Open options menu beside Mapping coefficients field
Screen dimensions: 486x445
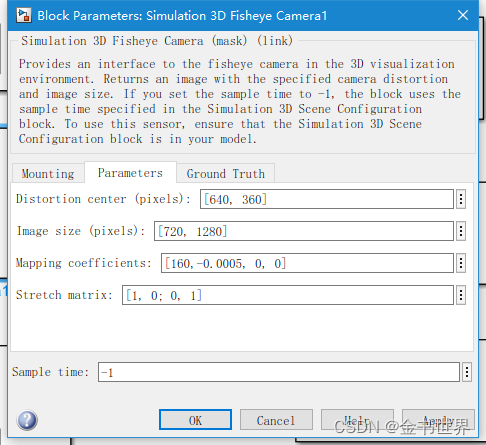click(461, 263)
